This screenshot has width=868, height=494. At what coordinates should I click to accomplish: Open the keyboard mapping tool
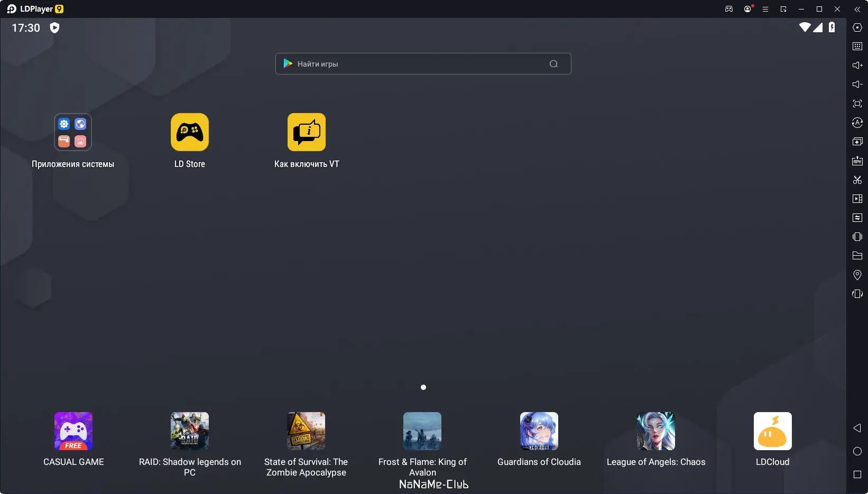pos(857,46)
